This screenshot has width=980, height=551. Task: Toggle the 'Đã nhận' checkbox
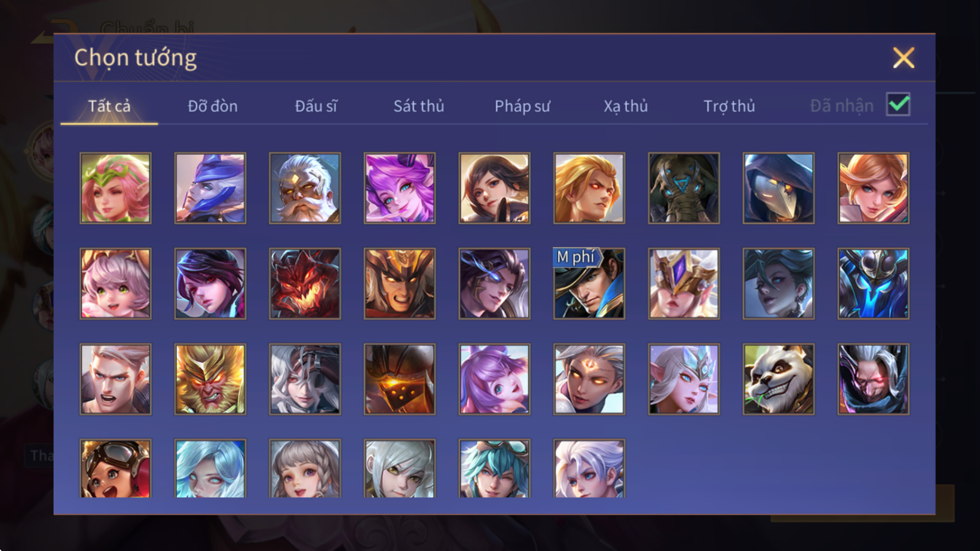click(898, 105)
